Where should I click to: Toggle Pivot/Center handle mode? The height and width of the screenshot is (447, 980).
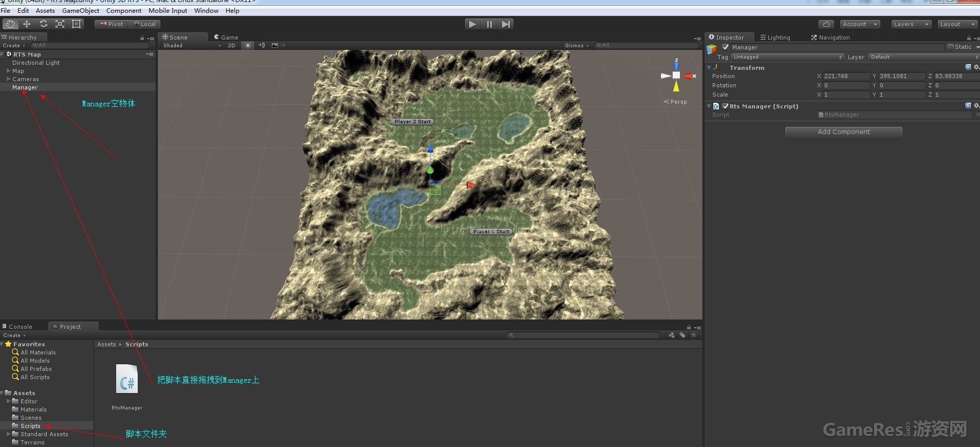(112, 24)
